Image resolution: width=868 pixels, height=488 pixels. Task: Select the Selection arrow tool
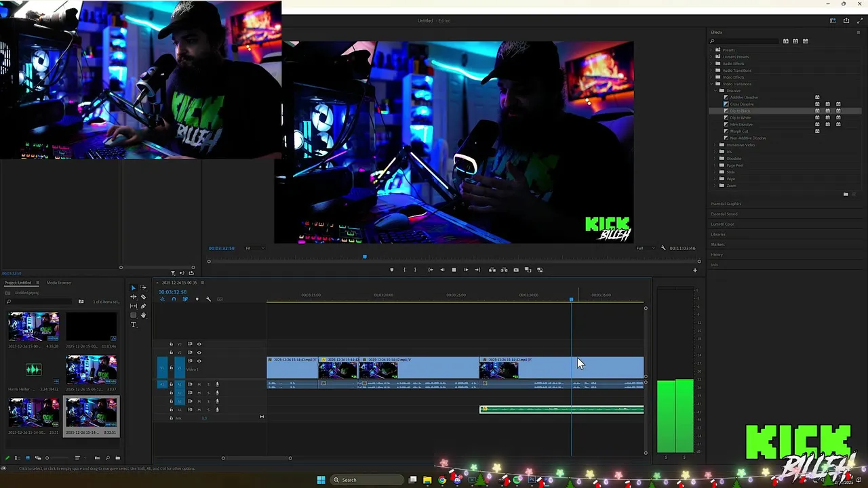click(133, 288)
